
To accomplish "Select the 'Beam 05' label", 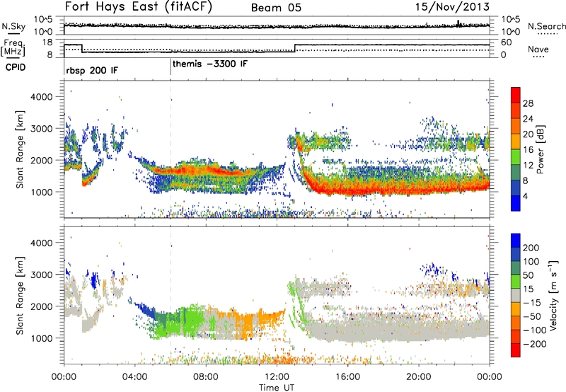I will (x=276, y=8).
